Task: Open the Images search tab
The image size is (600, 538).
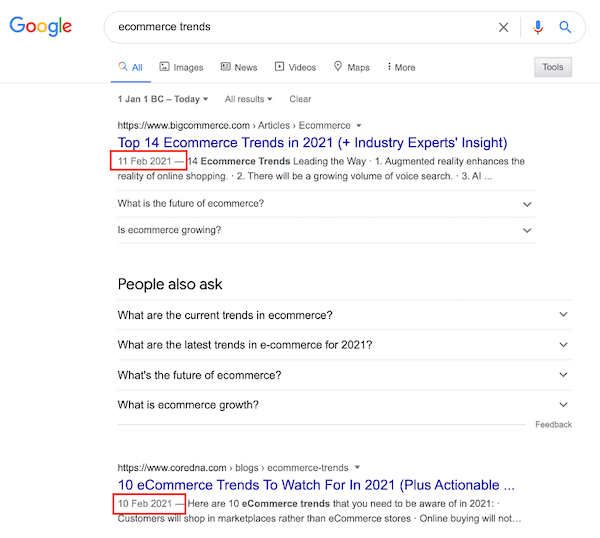Action: coord(181,67)
